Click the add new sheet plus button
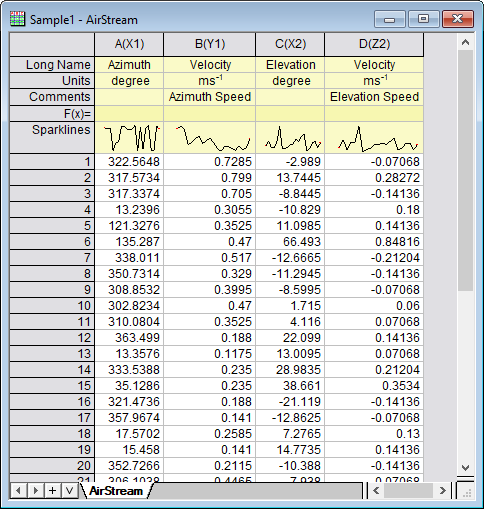 pos(52,491)
